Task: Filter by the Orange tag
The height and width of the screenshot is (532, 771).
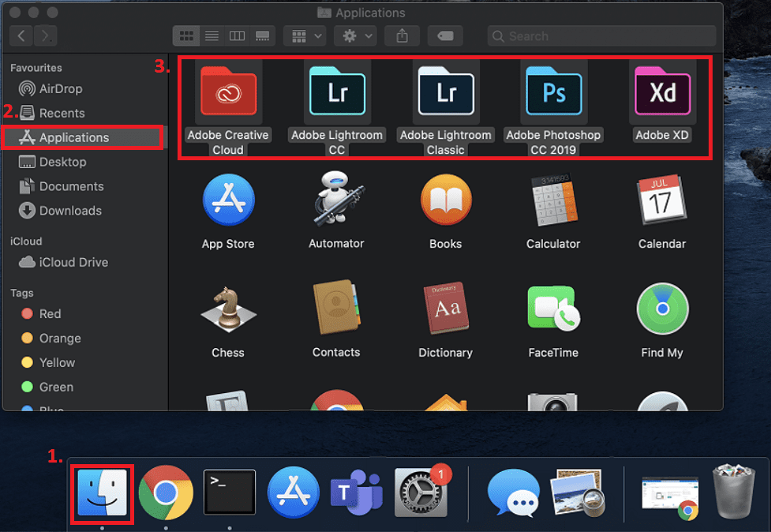Action: (x=60, y=338)
